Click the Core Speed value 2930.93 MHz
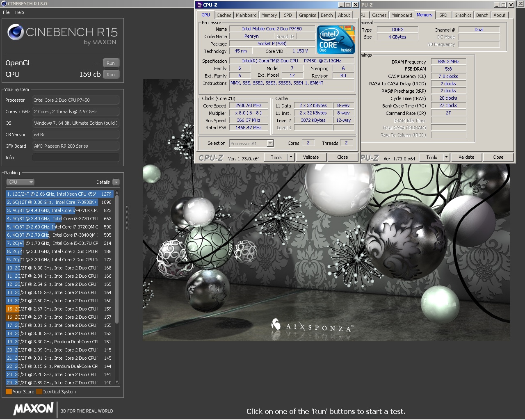The width and height of the screenshot is (525, 420). click(x=249, y=105)
